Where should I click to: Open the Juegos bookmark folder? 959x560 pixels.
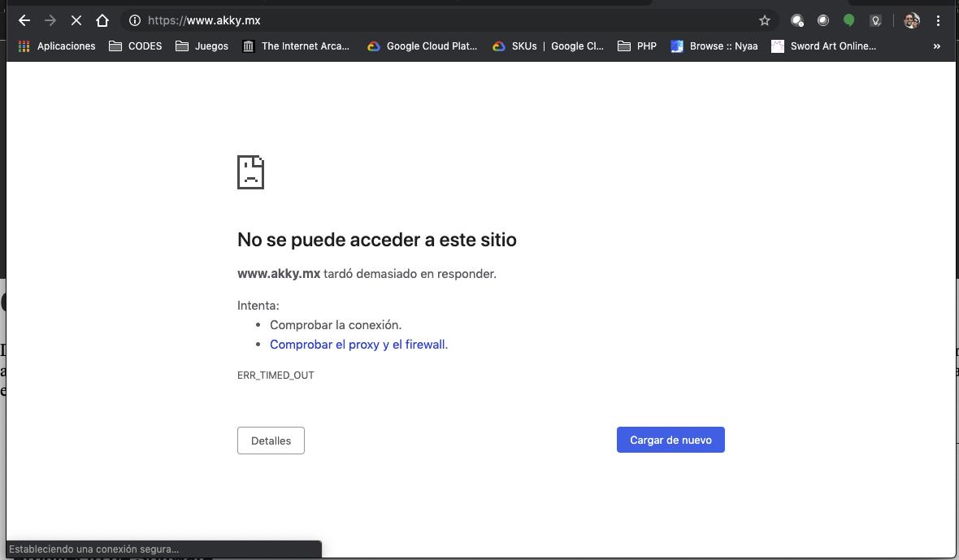point(202,46)
